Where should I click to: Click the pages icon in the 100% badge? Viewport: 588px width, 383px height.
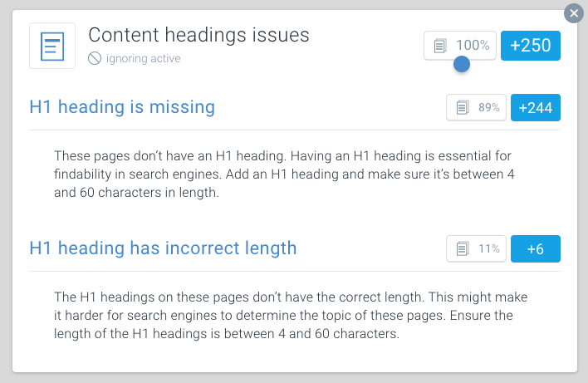tap(440, 46)
